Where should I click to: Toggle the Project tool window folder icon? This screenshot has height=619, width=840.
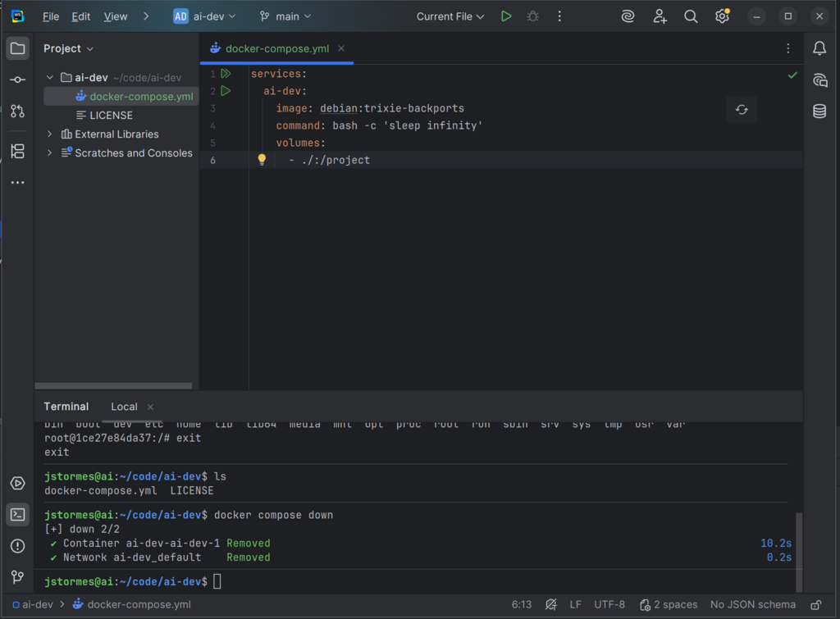click(x=17, y=49)
